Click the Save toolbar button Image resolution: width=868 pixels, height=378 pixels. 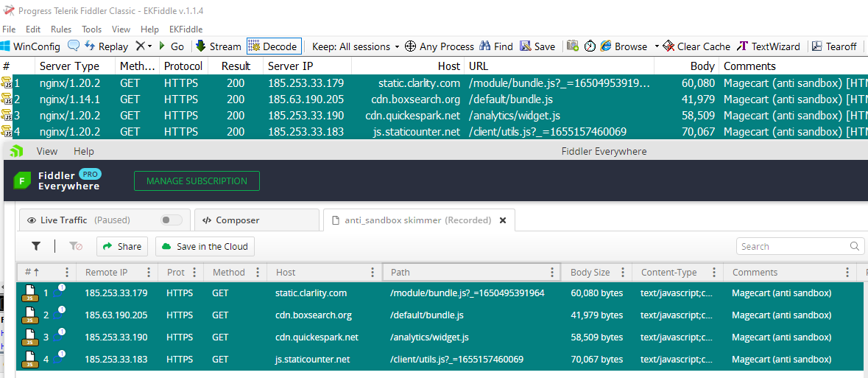tap(537, 46)
